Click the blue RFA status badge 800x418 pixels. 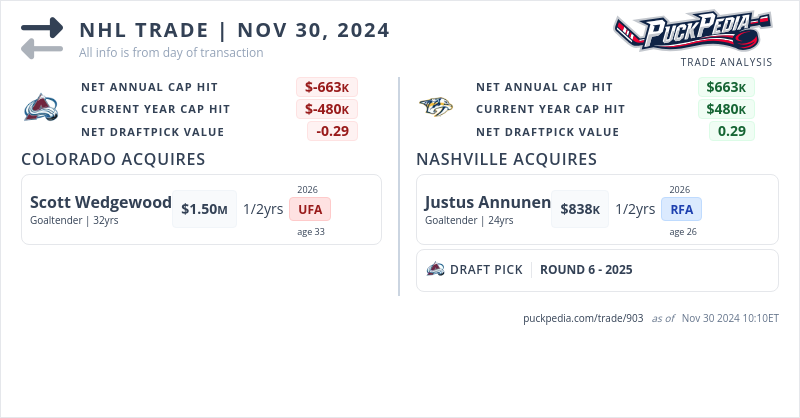682,209
